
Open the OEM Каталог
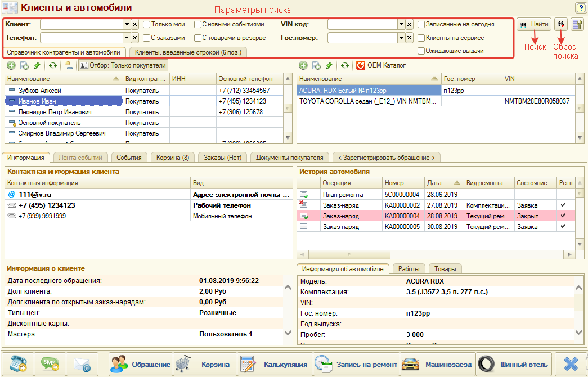(381, 65)
